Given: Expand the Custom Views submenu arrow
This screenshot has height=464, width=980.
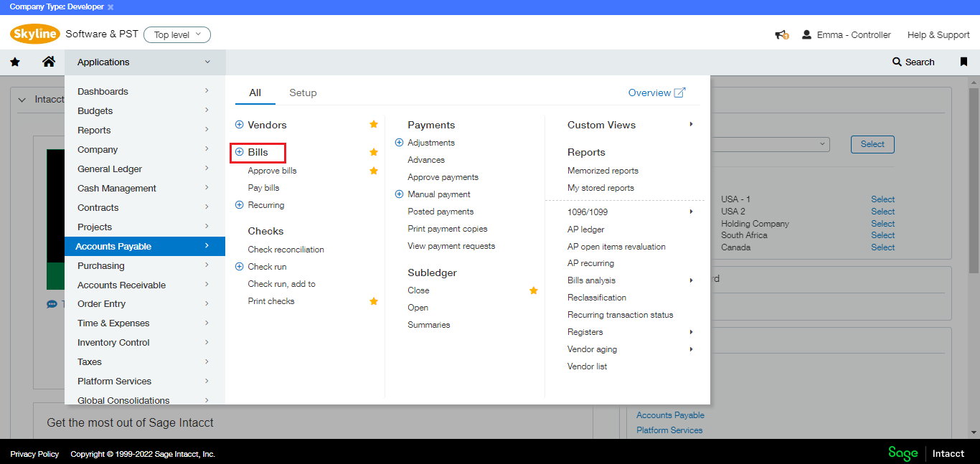Looking at the screenshot, I should [x=692, y=125].
